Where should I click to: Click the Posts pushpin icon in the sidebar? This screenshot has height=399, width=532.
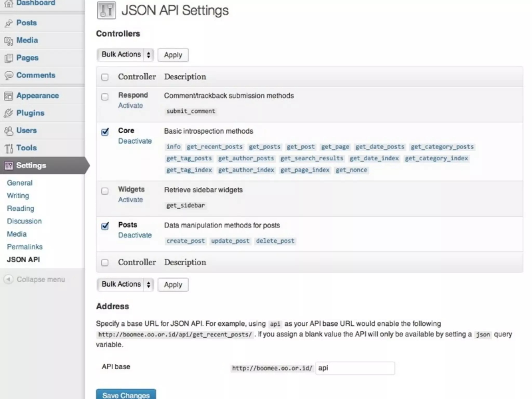[9, 23]
